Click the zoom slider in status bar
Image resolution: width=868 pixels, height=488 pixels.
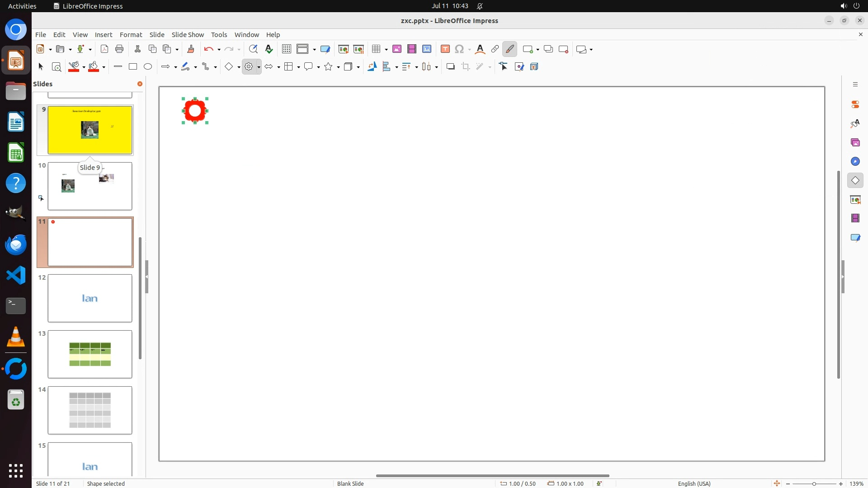point(814,483)
